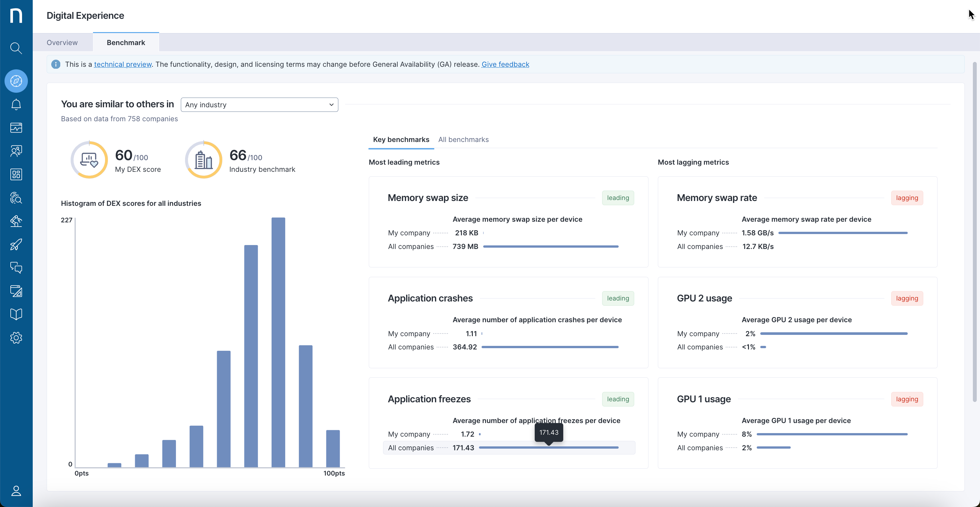Open the applications grid icon
The width and height of the screenshot is (980, 507).
click(16, 174)
